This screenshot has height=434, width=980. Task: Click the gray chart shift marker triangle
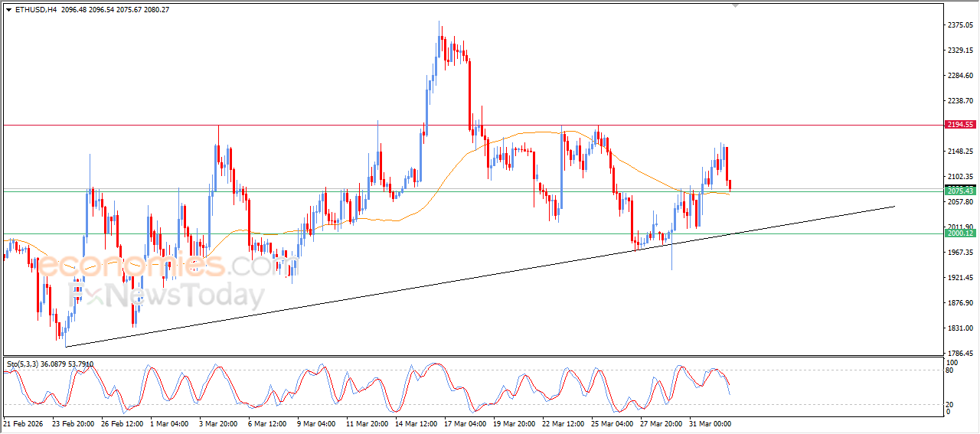[736, 6]
